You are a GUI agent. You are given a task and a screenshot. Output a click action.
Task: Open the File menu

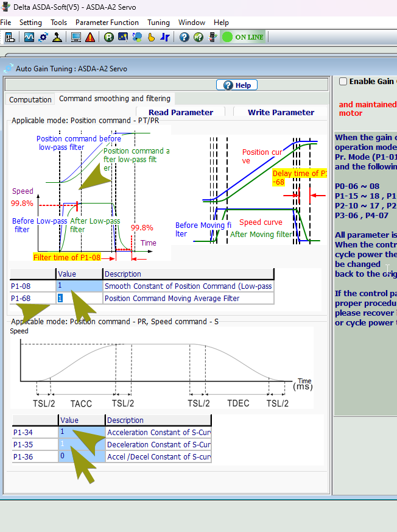pos(5,23)
